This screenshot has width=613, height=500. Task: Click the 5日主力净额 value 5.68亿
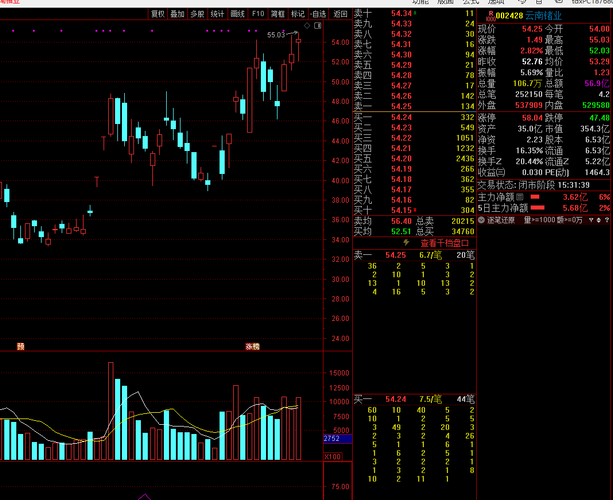(x=575, y=208)
